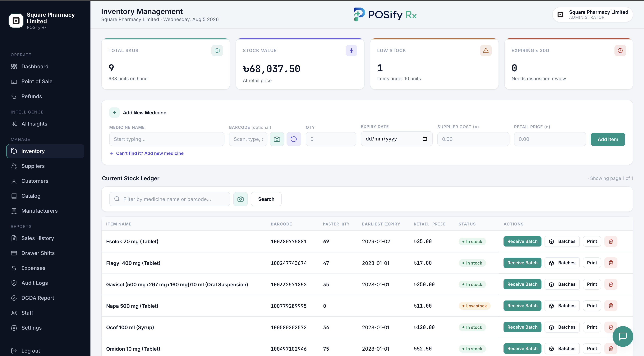Click the barcode regenerate refresh icon

[294, 139]
